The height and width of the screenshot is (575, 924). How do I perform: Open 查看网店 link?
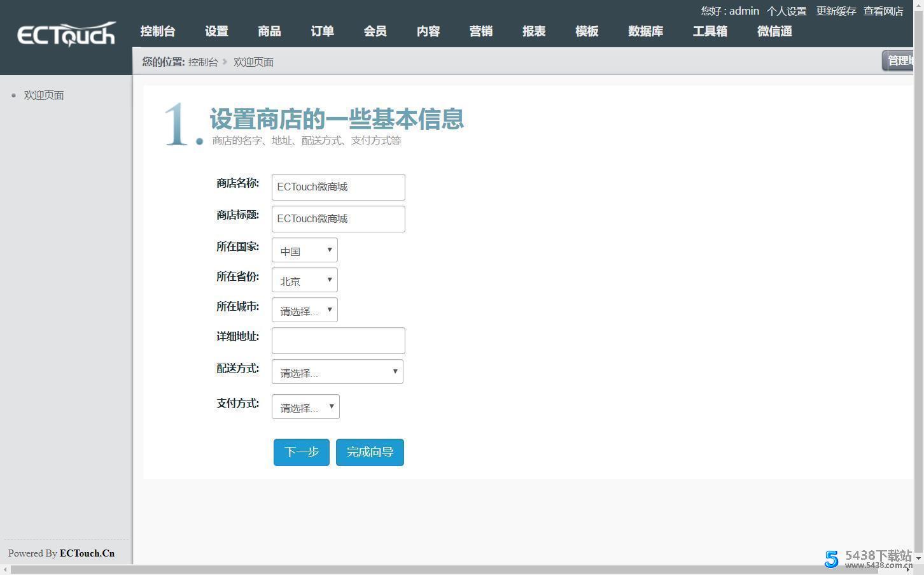(883, 11)
